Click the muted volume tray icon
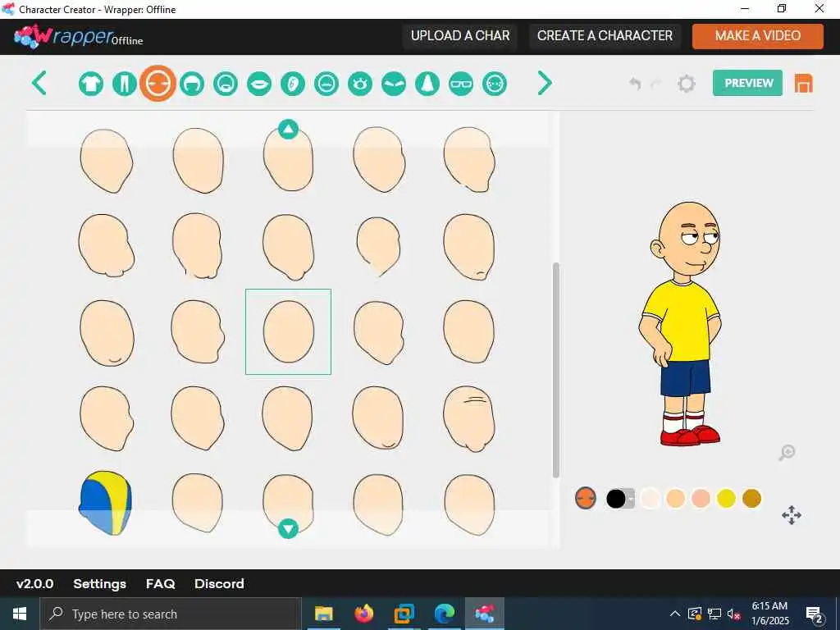Viewport: 840px width, 630px height. pos(734,614)
